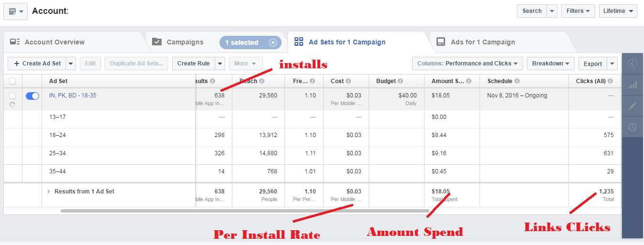This screenshot has width=644, height=245.
Task: Click the horizontal table scrollbar
Action: point(245,211)
